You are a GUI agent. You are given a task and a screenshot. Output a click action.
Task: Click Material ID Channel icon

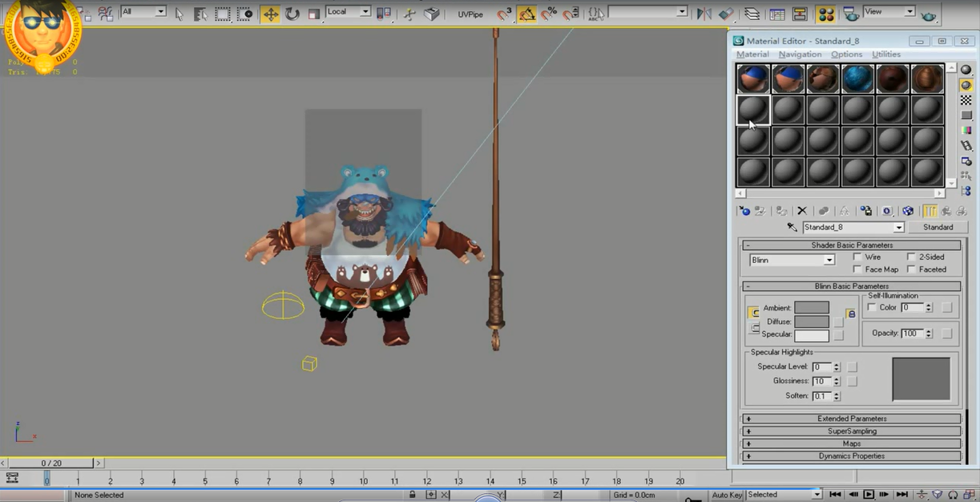click(x=887, y=211)
